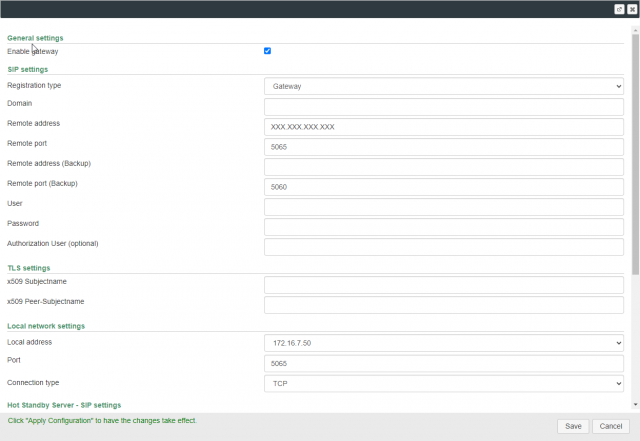640x441 pixels.
Task: Click the TLS settings heading
Action: (29, 268)
